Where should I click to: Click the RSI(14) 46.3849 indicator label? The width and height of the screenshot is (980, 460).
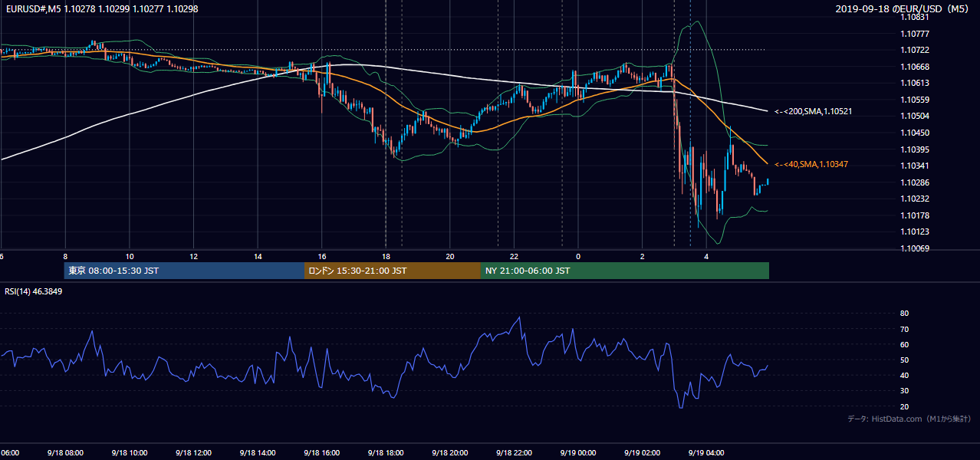point(32,292)
